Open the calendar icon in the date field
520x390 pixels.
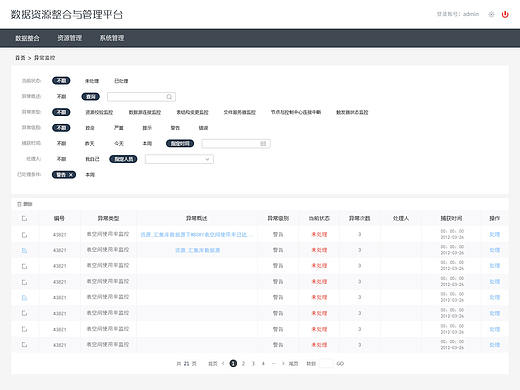pyautogui.click(x=263, y=144)
